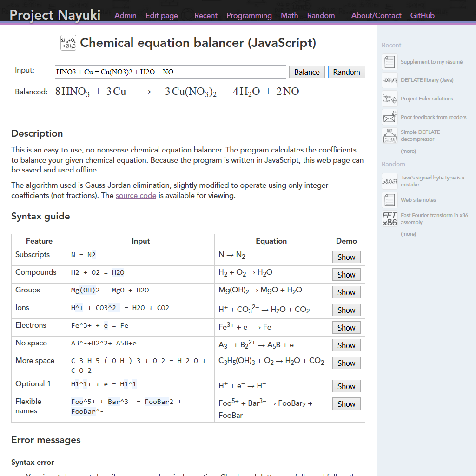Image resolution: width=476 pixels, height=476 pixels.
Task: Click the Poor feedback envelope icon
Action: (390, 117)
